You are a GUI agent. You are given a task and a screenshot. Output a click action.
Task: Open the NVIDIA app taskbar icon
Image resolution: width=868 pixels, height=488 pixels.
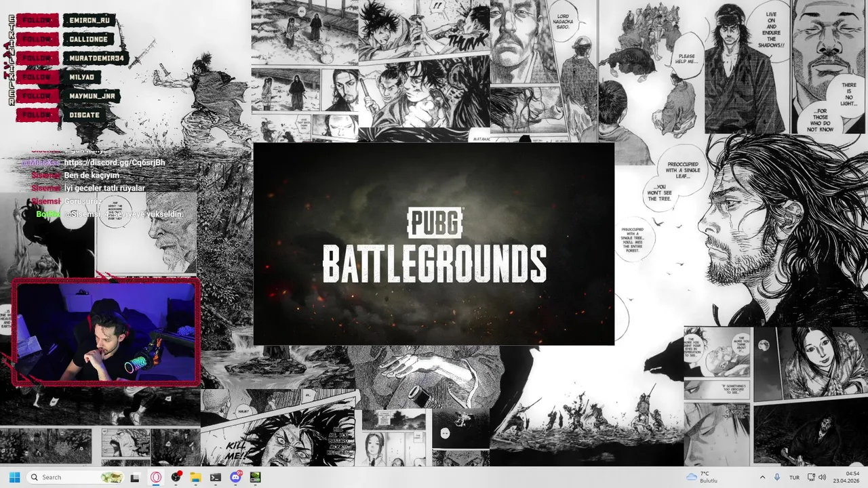pos(255,477)
